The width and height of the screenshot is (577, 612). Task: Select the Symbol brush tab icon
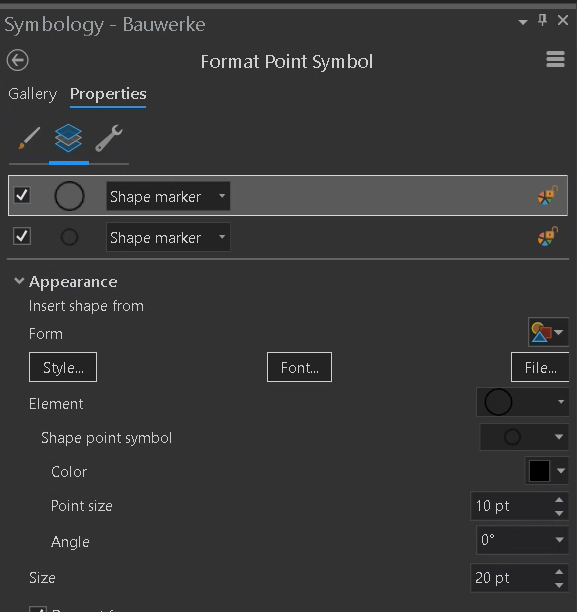tap(29, 138)
